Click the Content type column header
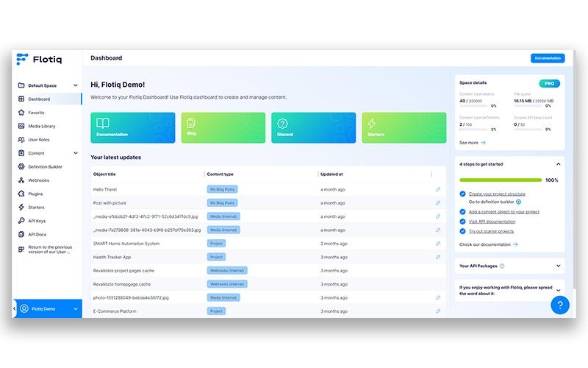Image resolution: width=588 pixels, height=368 pixels. (x=220, y=174)
